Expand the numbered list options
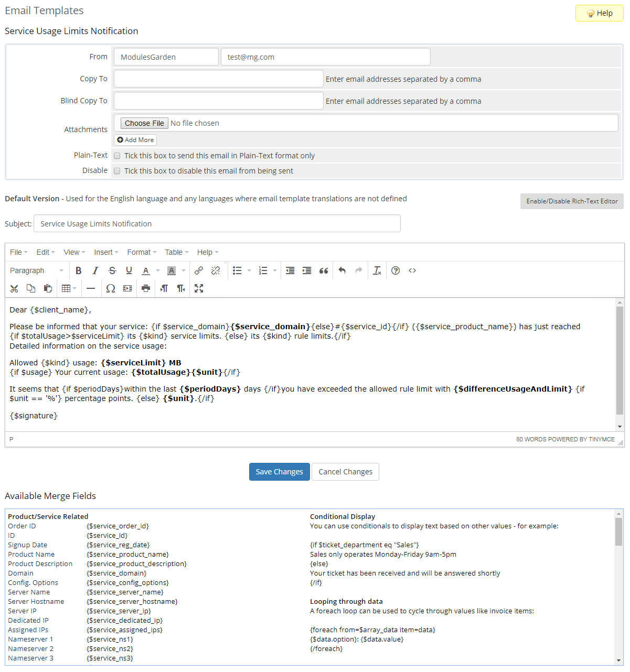The height and width of the screenshot is (672, 630). click(x=275, y=270)
